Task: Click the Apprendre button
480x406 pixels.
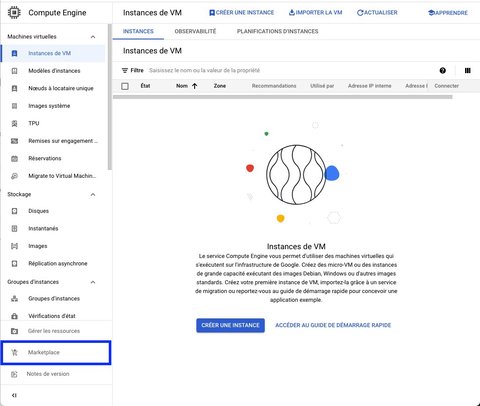Action: pos(448,13)
